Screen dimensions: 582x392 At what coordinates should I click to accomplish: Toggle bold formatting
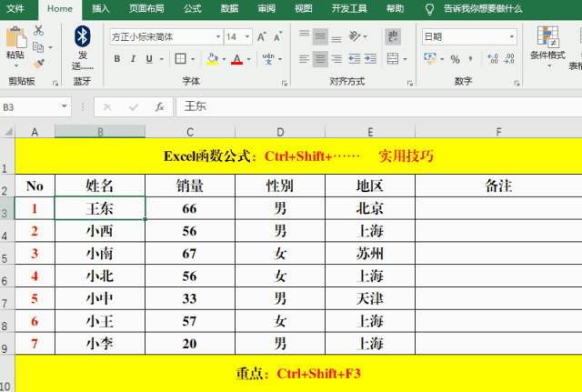coord(117,59)
